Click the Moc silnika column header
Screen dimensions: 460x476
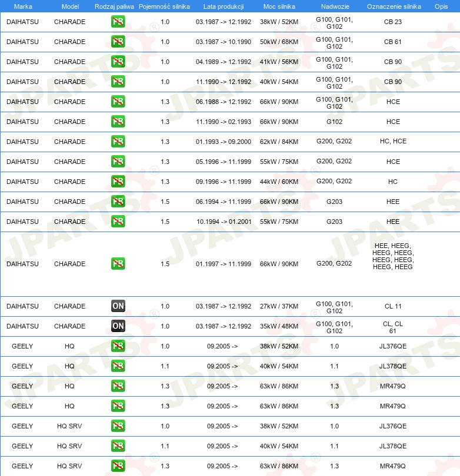(279, 6)
